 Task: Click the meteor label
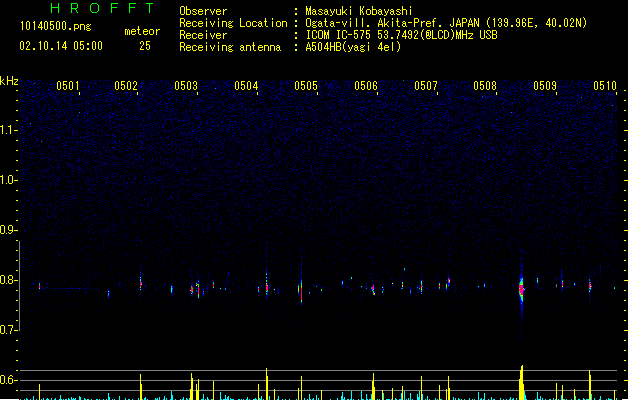tap(142, 31)
